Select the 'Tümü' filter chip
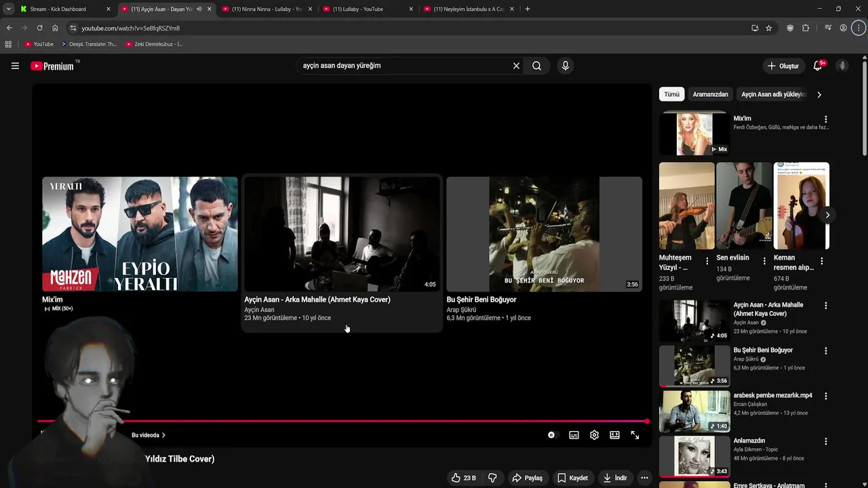 click(671, 94)
